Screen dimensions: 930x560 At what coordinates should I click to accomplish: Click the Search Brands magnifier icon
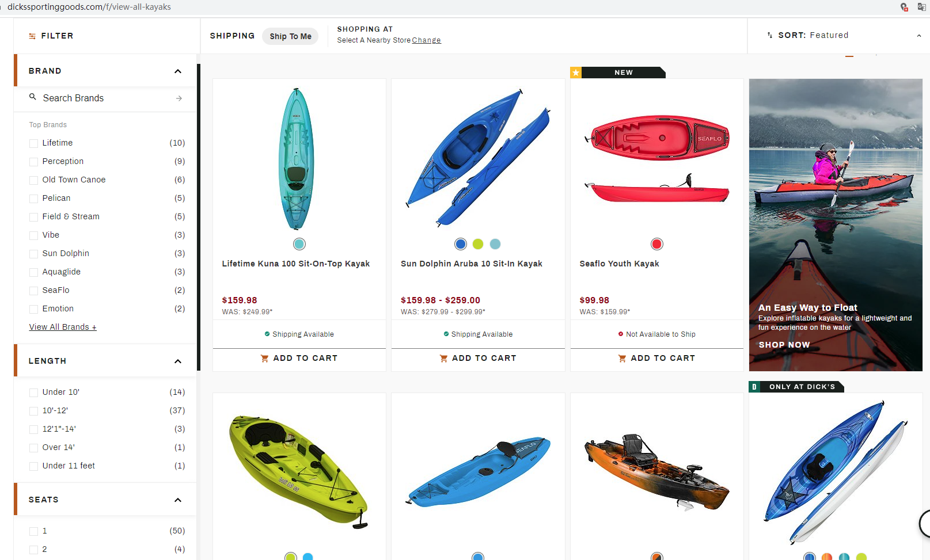33,97
